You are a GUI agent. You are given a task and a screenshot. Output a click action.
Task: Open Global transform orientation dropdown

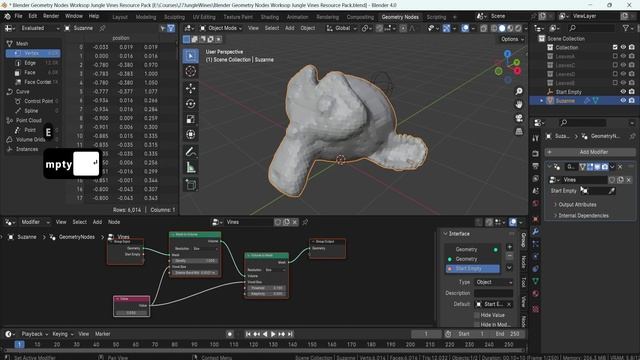click(x=341, y=28)
